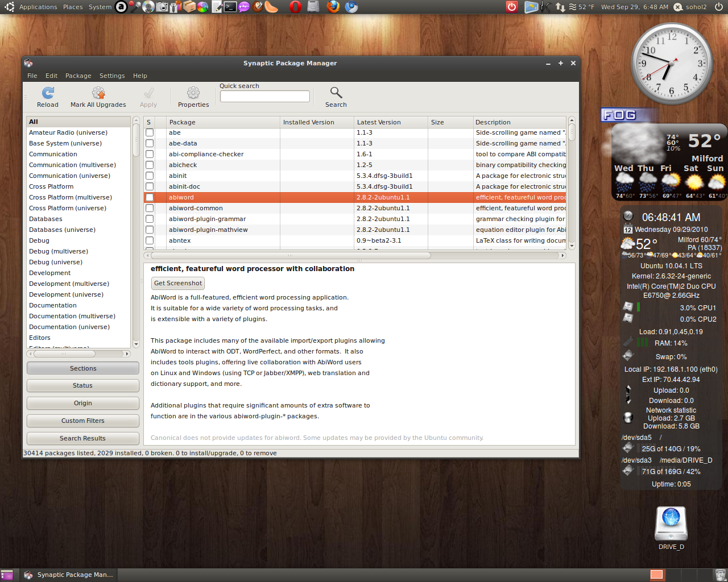Click the Search Results button
728x582 pixels.
[x=83, y=438]
